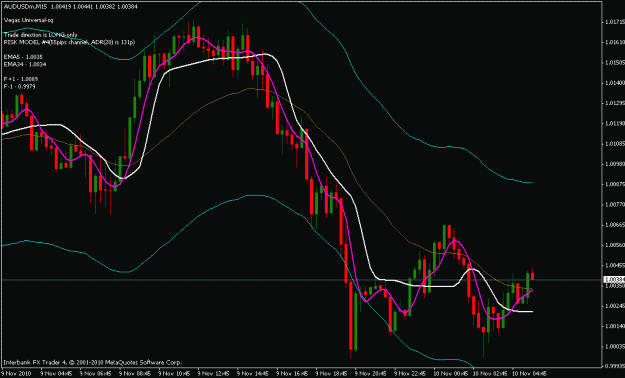Click the '9 Nov 08:45' time axis label
The height and width of the screenshot is (378, 625).
(x=136, y=374)
